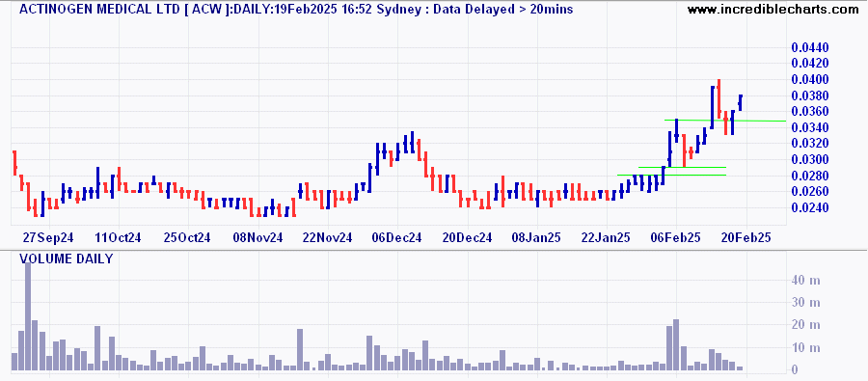
Task: Click the 08Nov24 date label
Action: tap(258, 237)
